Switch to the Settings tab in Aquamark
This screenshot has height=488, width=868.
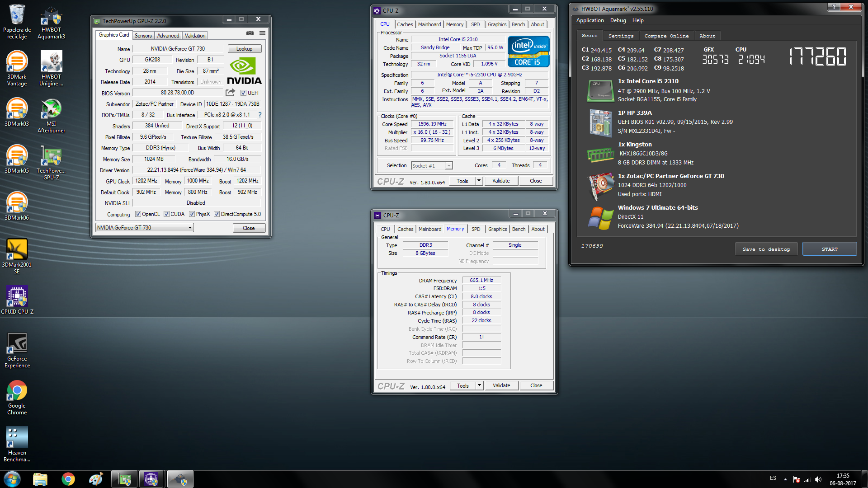621,36
